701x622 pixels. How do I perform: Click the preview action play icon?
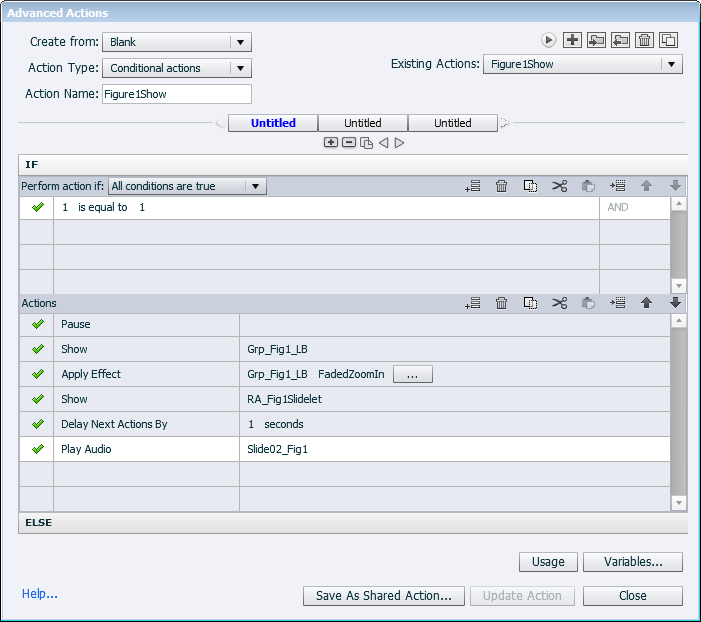pyautogui.click(x=549, y=40)
